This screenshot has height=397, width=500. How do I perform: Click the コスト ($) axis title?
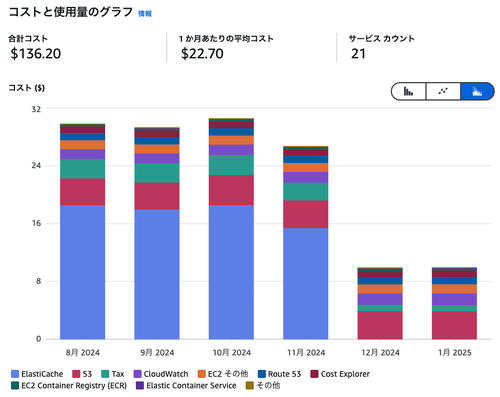[x=26, y=88]
